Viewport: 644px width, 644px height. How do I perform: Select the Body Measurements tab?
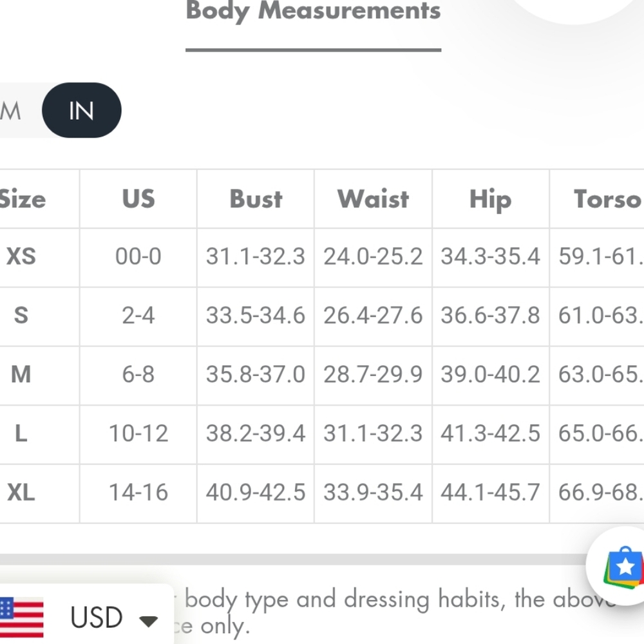(313, 12)
